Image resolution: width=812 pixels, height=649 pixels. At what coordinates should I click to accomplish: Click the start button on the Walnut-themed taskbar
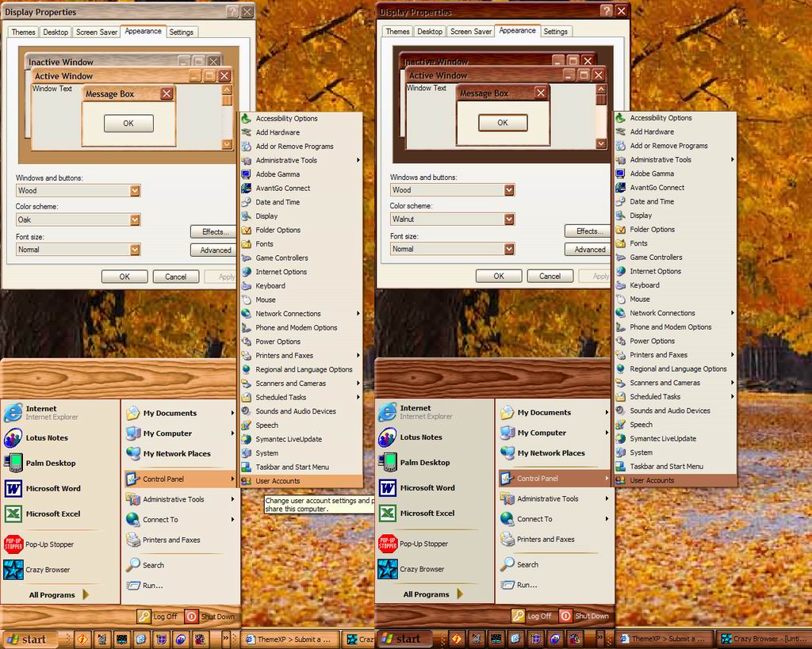400,639
